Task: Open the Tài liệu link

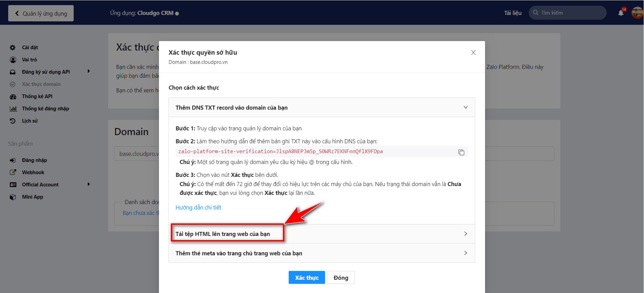Action: pos(513,13)
